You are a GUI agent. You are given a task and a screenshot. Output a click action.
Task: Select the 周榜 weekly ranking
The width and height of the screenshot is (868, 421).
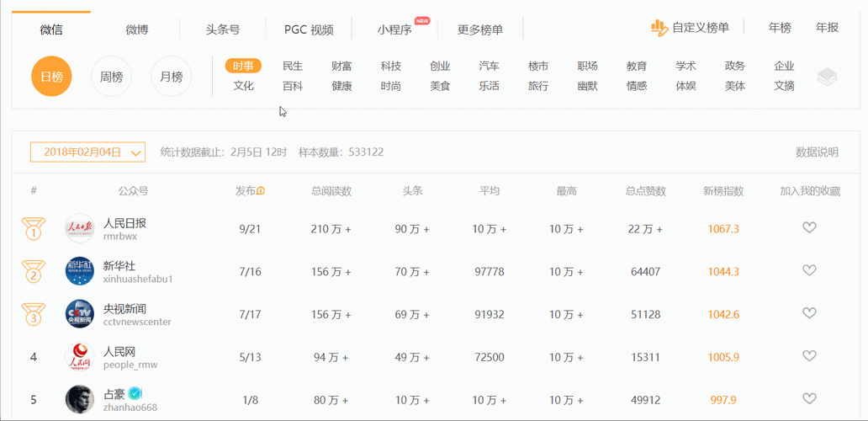tap(111, 77)
